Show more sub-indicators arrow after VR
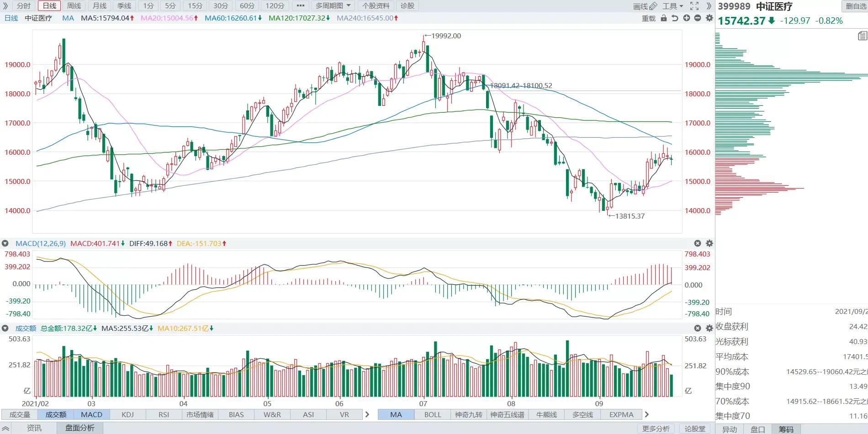This screenshot has height=434, width=868. (x=367, y=414)
